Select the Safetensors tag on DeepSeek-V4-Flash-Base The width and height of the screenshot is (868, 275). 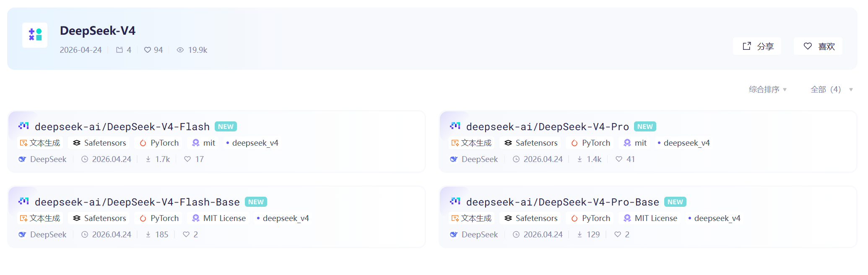pyautogui.click(x=100, y=218)
